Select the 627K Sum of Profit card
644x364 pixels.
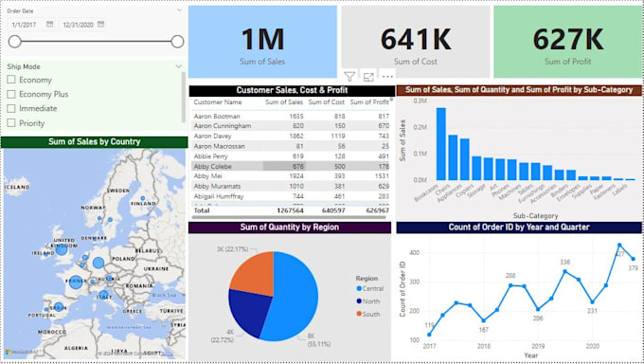coord(567,42)
